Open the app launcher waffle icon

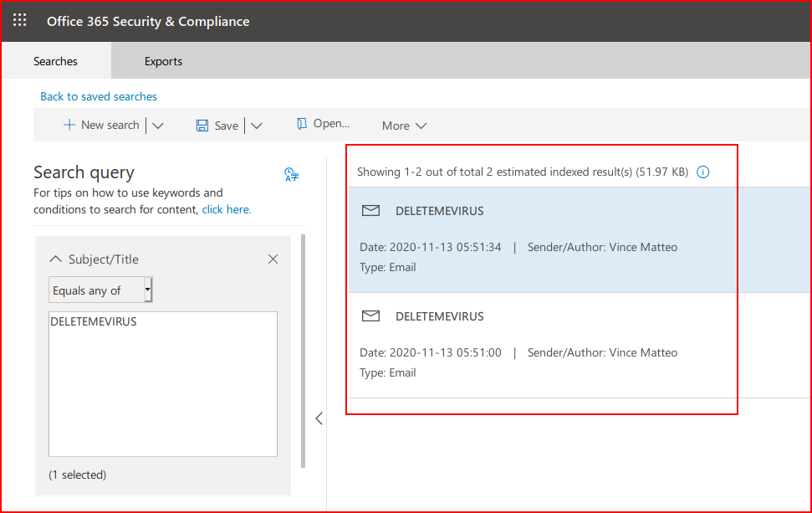[x=20, y=20]
